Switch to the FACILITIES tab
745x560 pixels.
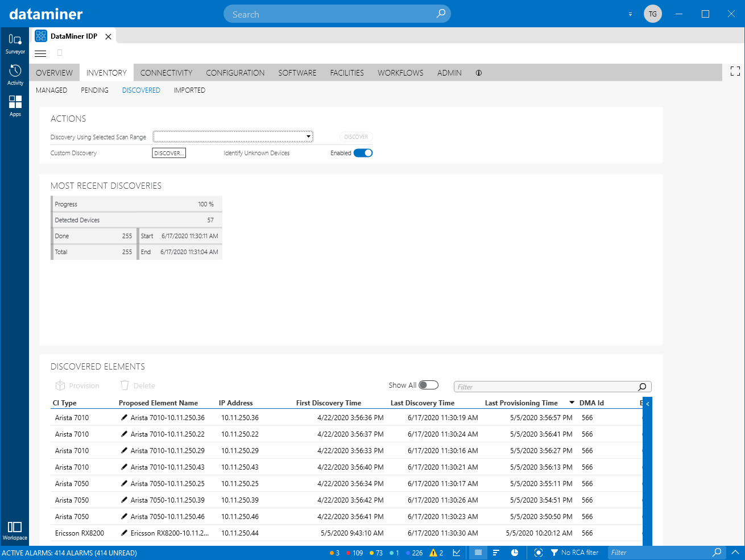click(347, 73)
